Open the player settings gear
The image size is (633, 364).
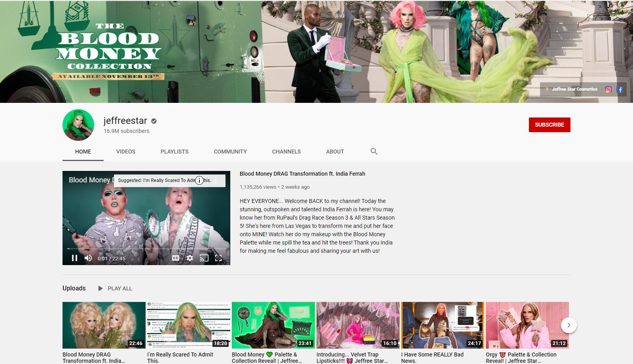point(190,258)
